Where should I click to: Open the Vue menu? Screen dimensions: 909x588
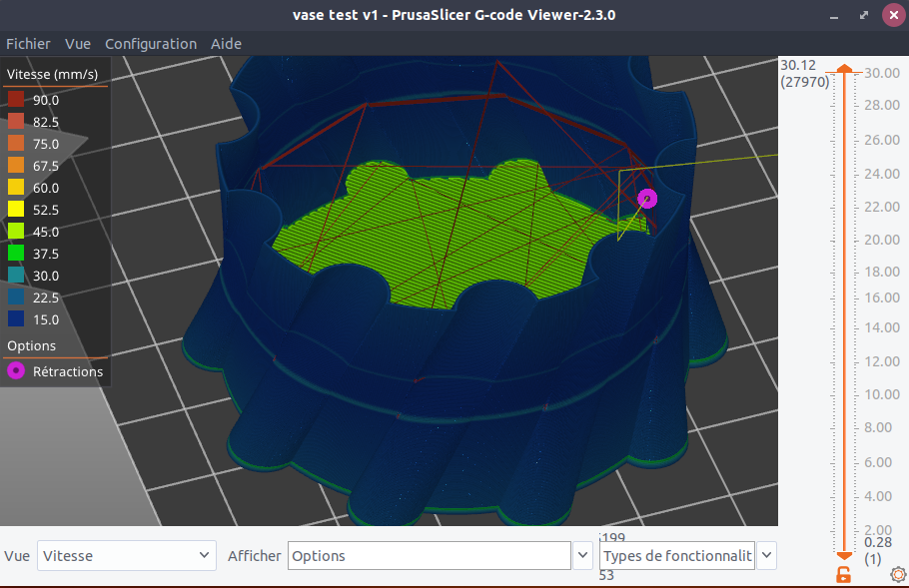(78, 44)
